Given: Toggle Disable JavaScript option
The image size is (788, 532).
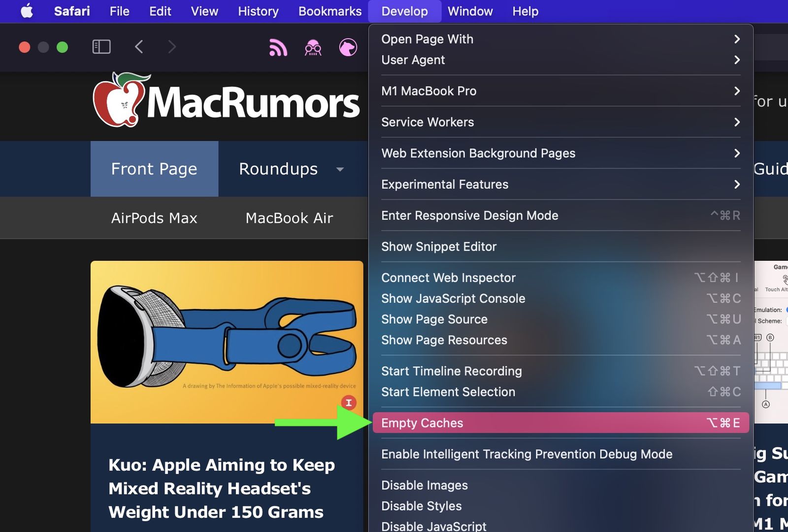Looking at the screenshot, I should click(x=561, y=526).
